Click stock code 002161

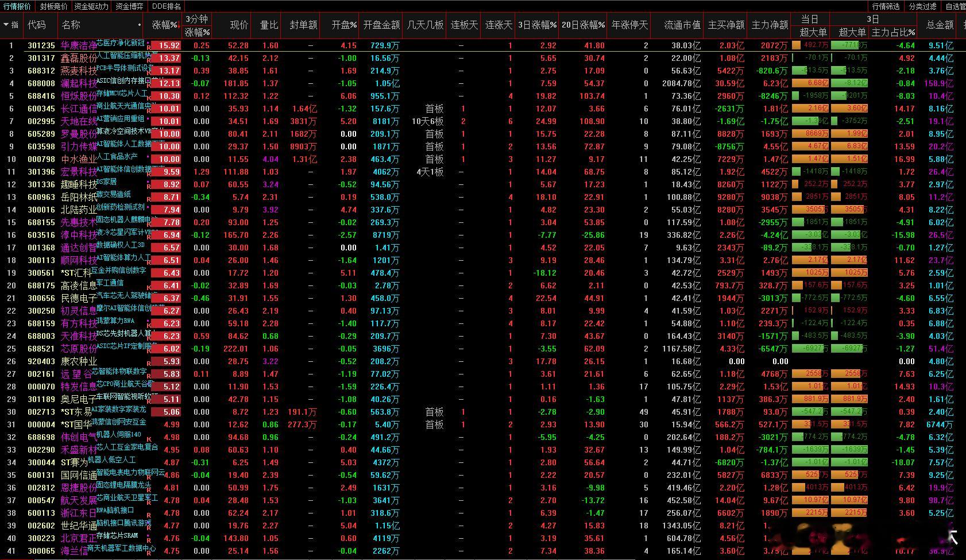[41, 374]
